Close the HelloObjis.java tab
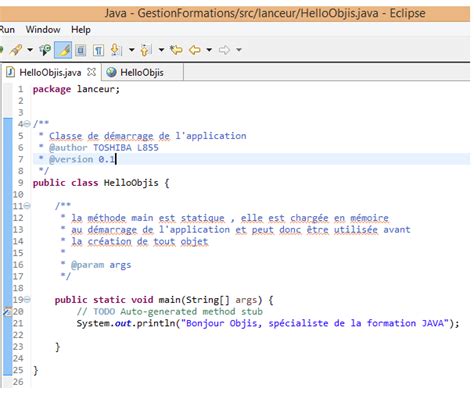The image size is (474, 395). click(x=91, y=72)
